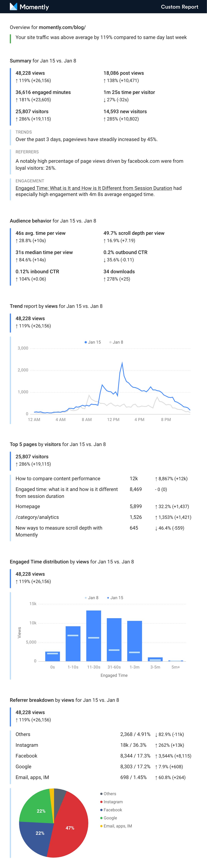Click the red Instagram dot in pie legend
This screenshot has width=207, height=868.
[101, 802]
